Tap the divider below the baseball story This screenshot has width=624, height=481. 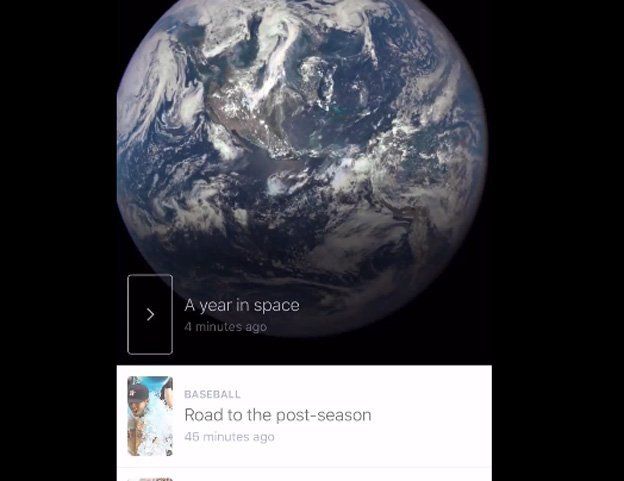point(304,467)
